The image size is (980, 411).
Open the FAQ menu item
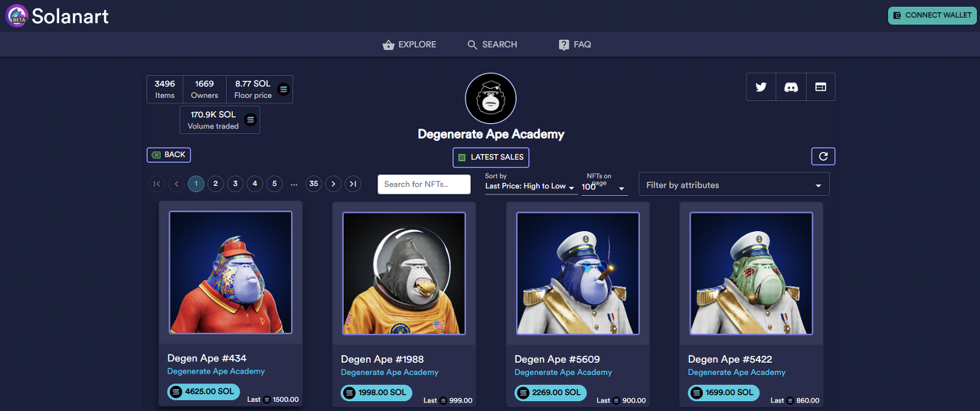(575, 44)
